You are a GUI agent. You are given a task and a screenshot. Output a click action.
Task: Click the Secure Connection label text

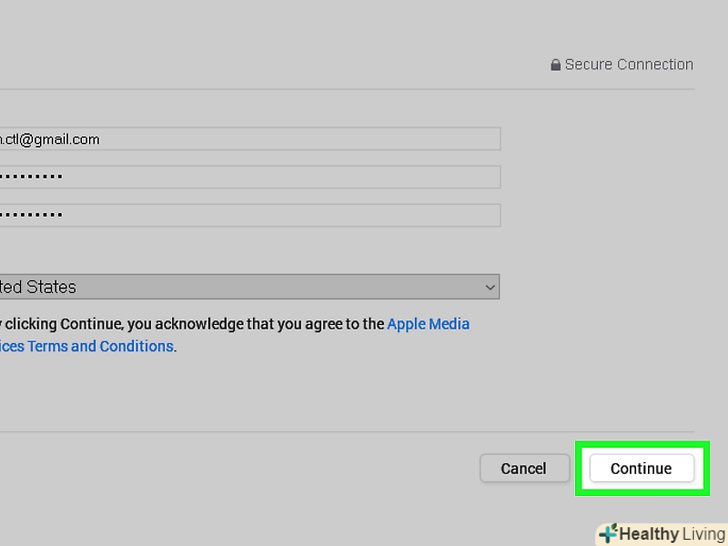629,65
